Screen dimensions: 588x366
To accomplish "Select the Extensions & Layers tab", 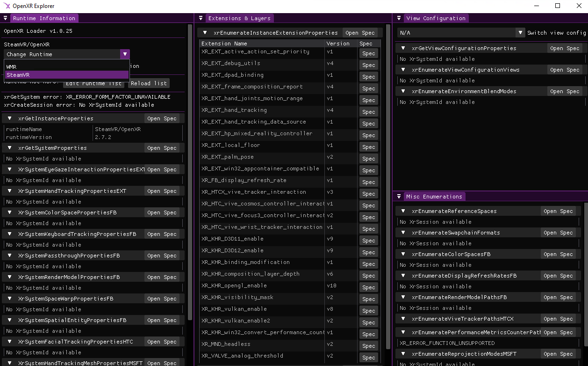I will [239, 18].
